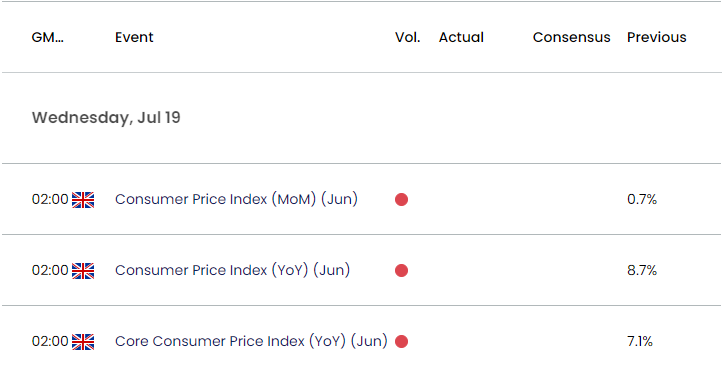Click previous value 0.7% for CPI MoM
The image size is (724, 376).
[642, 199]
